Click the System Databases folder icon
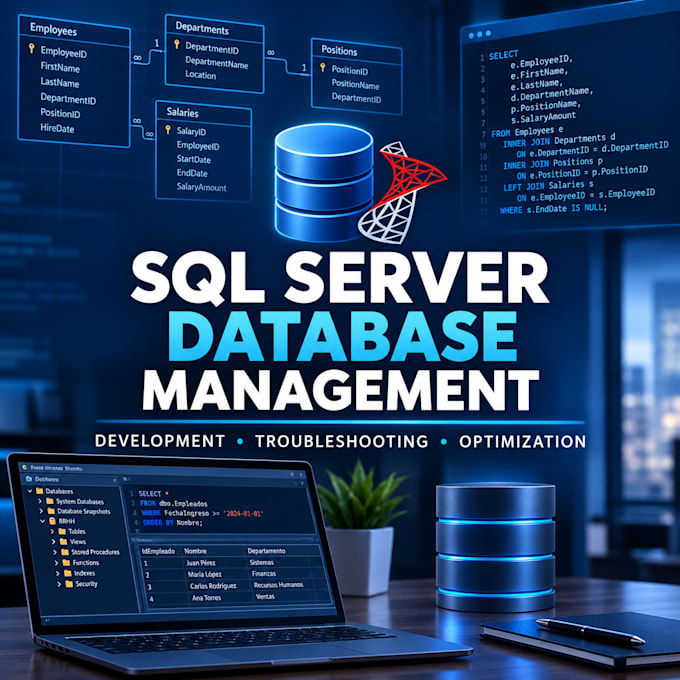The image size is (680, 680). [49, 501]
